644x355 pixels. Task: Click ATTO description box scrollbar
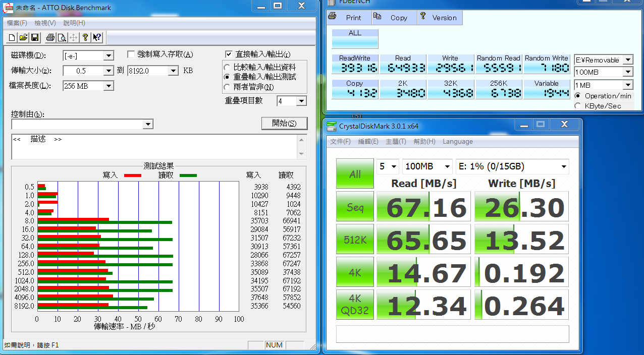pos(302,147)
